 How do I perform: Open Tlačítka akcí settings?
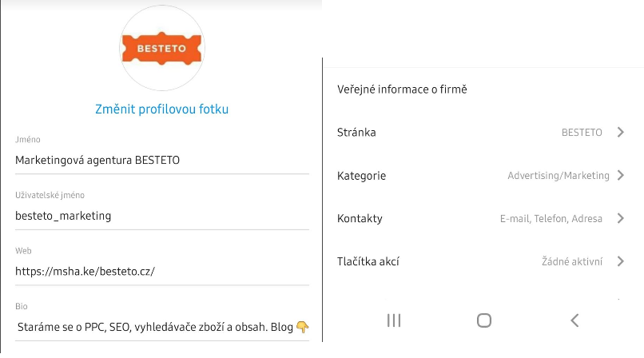pyautogui.click(x=480, y=261)
